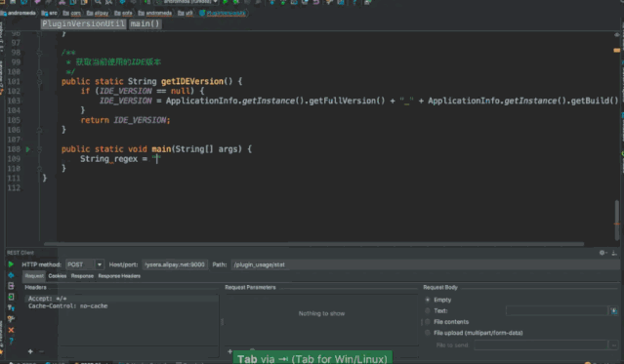Select File upload multipart/form-data option
This screenshot has width=624, height=364.
click(428, 333)
